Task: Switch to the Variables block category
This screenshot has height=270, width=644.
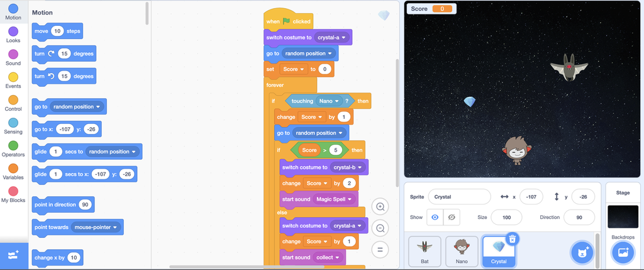Action: 13,171
